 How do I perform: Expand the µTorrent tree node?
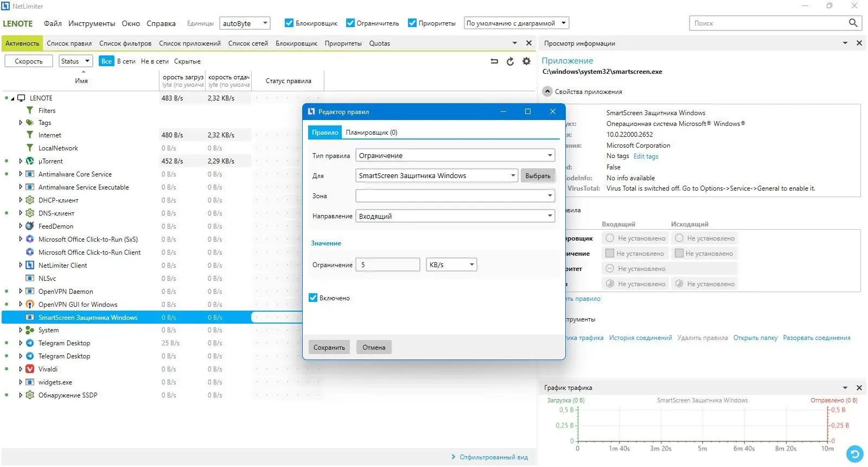pos(21,161)
